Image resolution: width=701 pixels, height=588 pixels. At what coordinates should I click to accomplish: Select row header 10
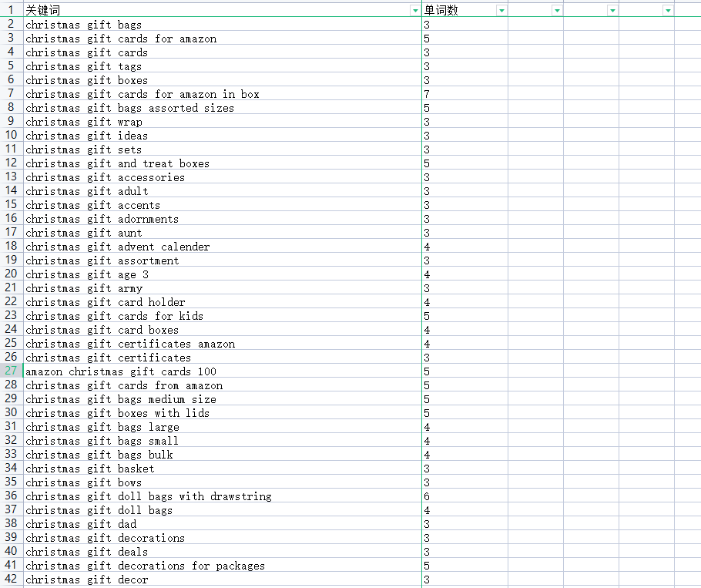[x=12, y=135]
